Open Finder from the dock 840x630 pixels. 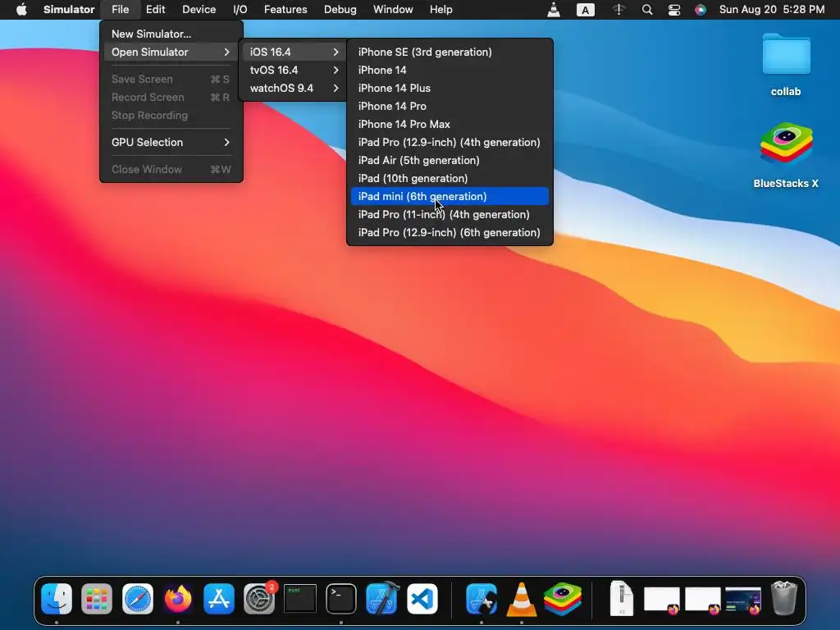pos(57,598)
